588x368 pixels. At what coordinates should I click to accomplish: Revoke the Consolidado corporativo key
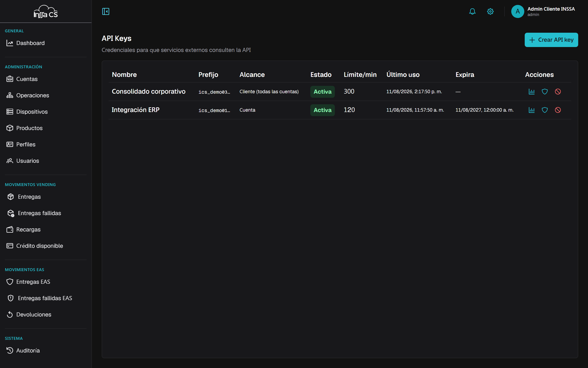coord(558,92)
